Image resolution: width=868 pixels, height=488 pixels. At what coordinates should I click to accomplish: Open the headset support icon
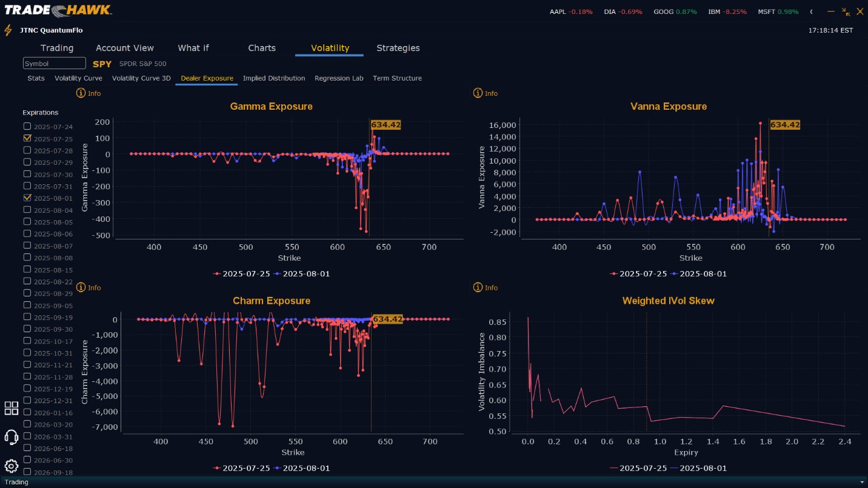tap(11, 437)
